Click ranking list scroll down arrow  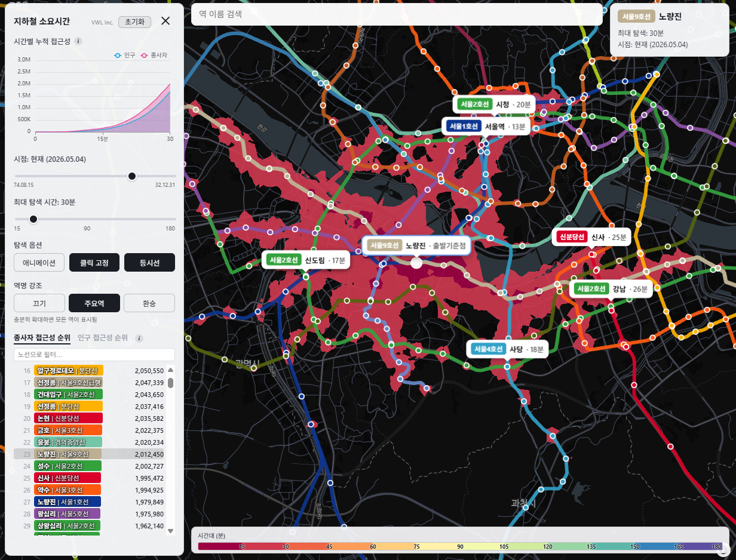tap(170, 530)
